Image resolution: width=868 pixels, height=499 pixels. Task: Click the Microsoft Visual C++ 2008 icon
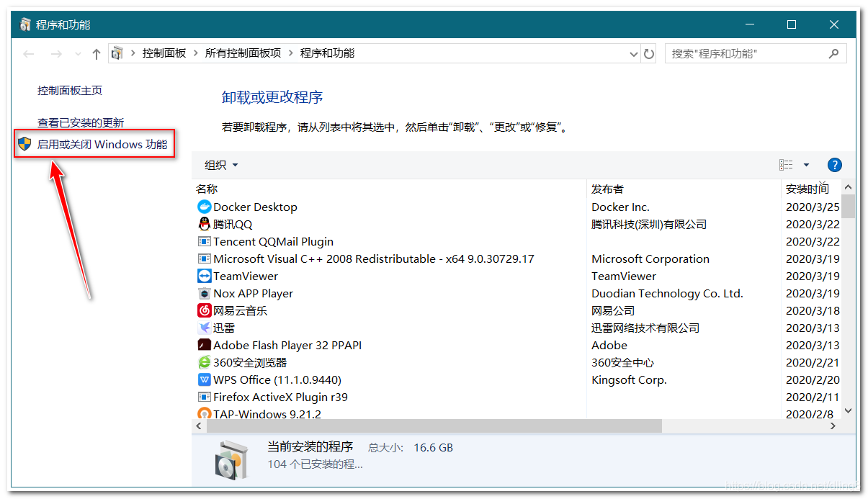[204, 259]
